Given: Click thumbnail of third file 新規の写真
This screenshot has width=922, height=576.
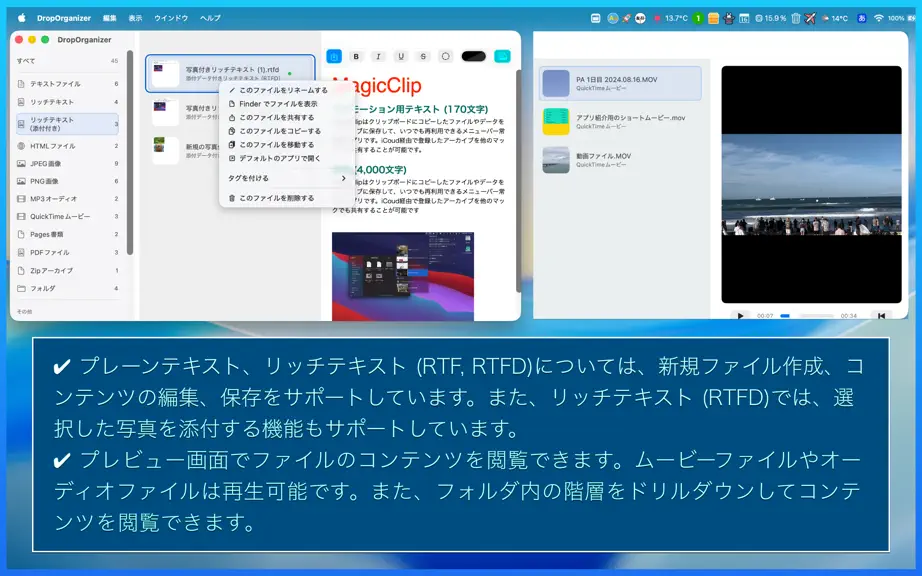Looking at the screenshot, I should tap(165, 150).
